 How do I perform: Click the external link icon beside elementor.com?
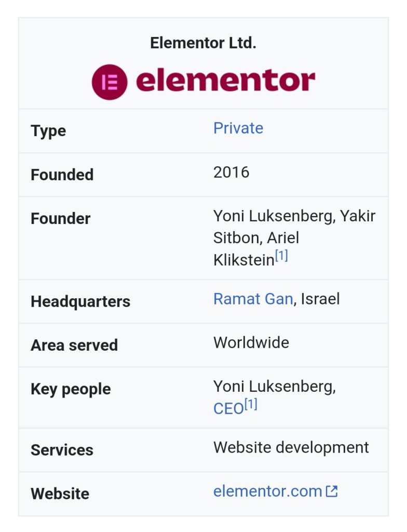(332, 491)
